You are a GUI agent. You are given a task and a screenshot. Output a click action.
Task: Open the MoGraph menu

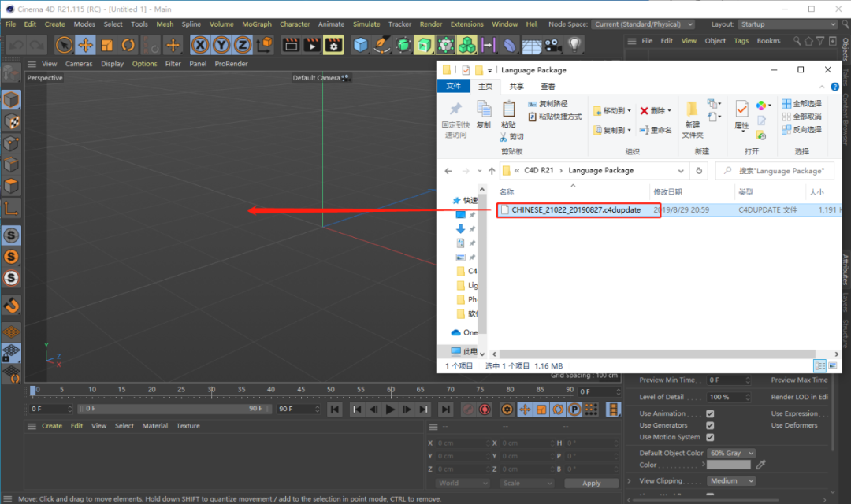[257, 24]
